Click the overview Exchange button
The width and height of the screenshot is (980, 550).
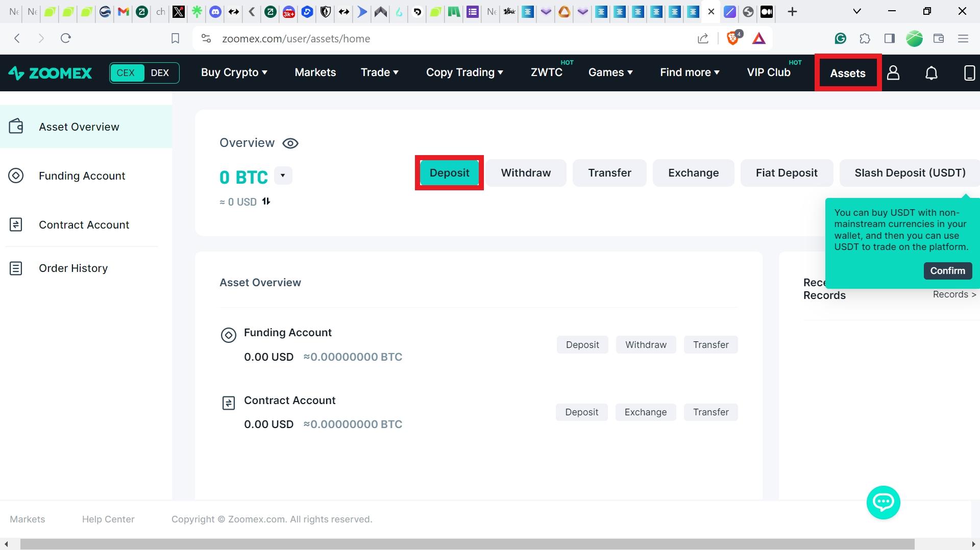pos(693,173)
